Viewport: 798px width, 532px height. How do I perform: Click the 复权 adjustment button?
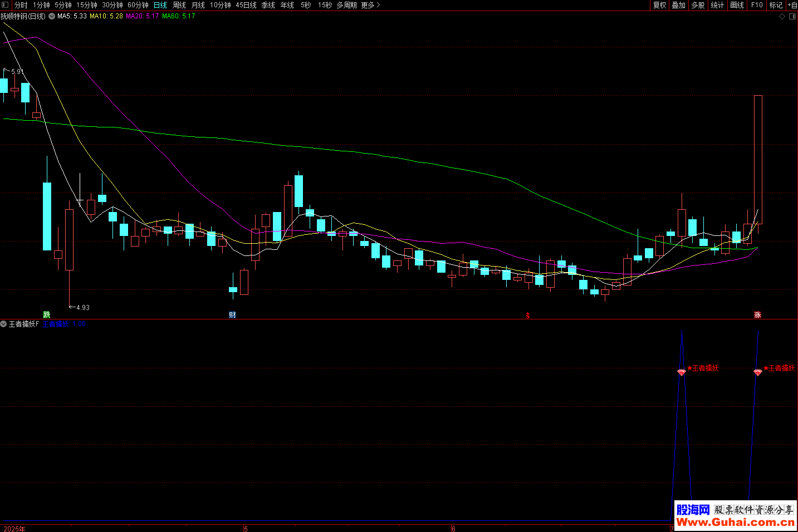pyautogui.click(x=660, y=5)
